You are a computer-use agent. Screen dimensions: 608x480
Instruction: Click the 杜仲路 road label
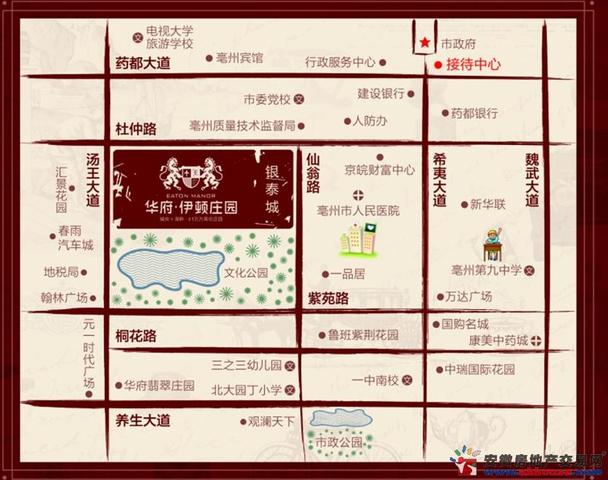[x=136, y=129]
